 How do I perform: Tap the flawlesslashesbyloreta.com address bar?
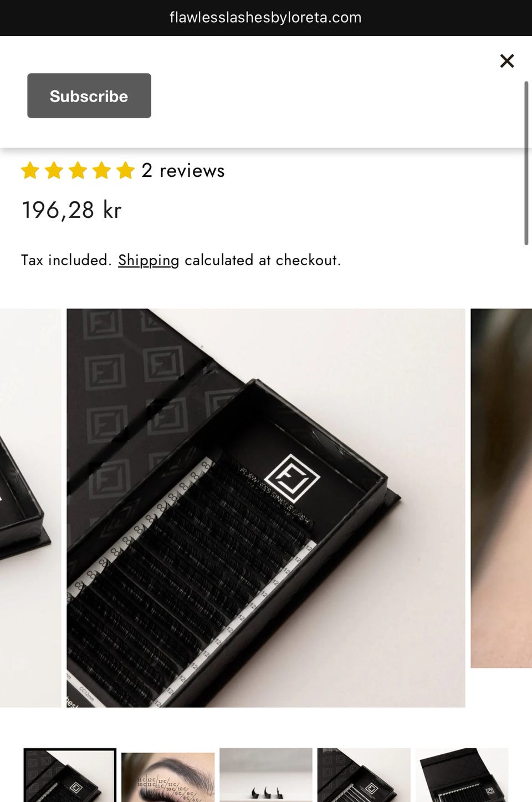pos(266,18)
